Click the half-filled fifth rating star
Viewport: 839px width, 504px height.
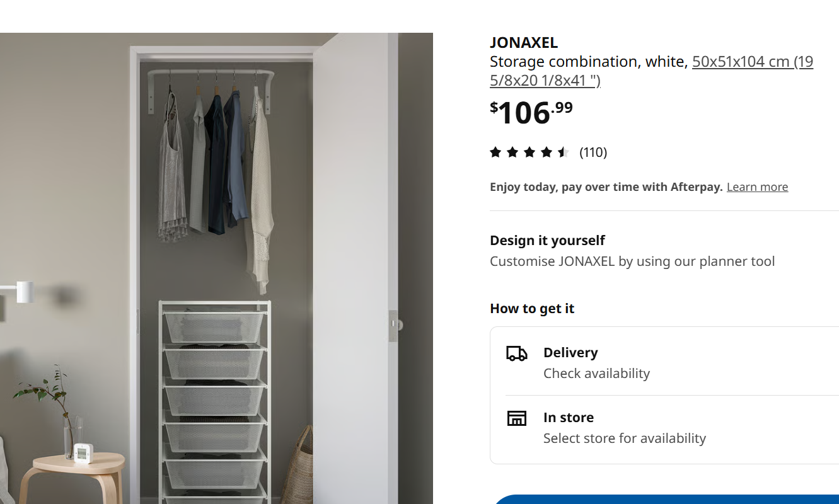[x=564, y=152]
